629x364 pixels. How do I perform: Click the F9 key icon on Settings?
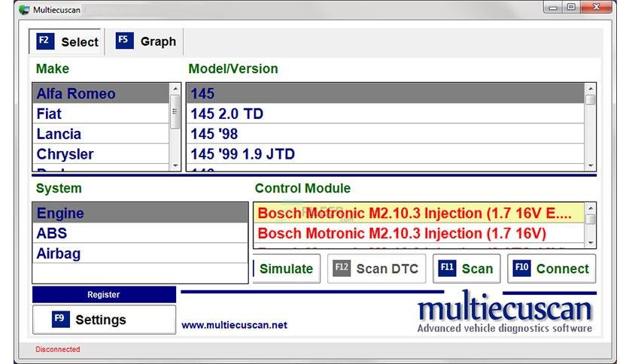[x=61, y=319]
